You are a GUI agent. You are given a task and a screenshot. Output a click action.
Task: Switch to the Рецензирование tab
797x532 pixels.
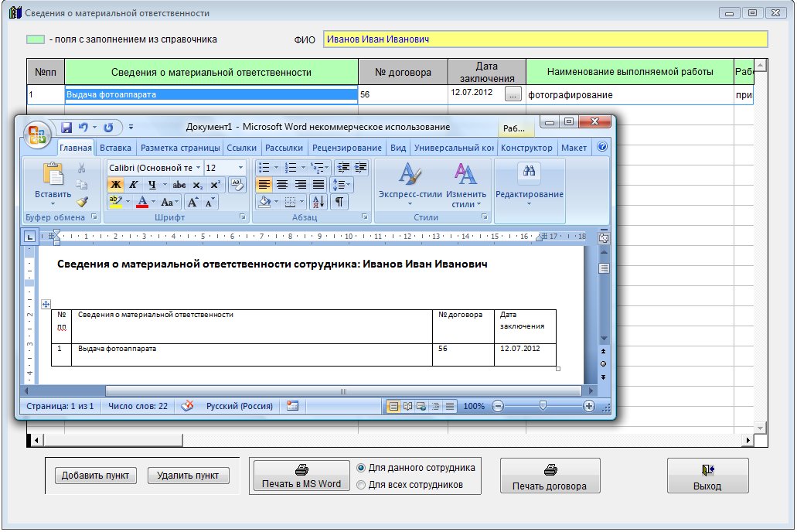tap(346, 148)
